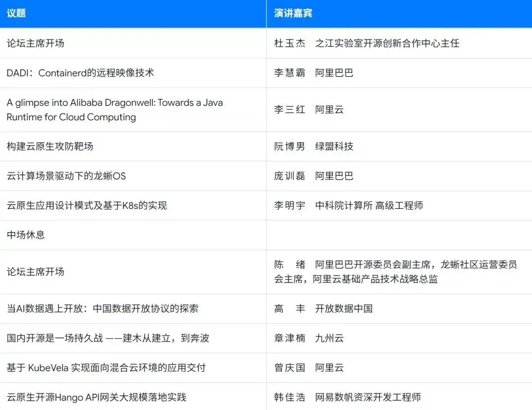The width and height of the screenshot is (532, 410).
Task: Click the 议题 column header
Action: (x=133, y=14)
